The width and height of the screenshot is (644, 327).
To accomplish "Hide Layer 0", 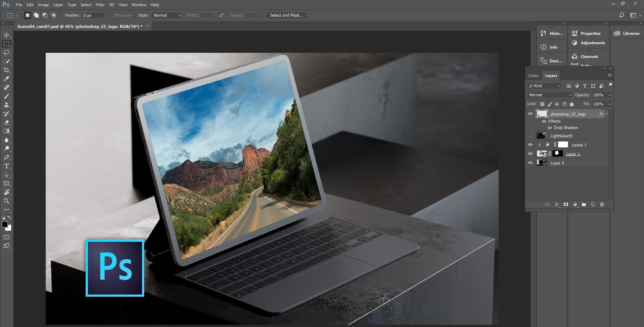I will click(530, 163).
